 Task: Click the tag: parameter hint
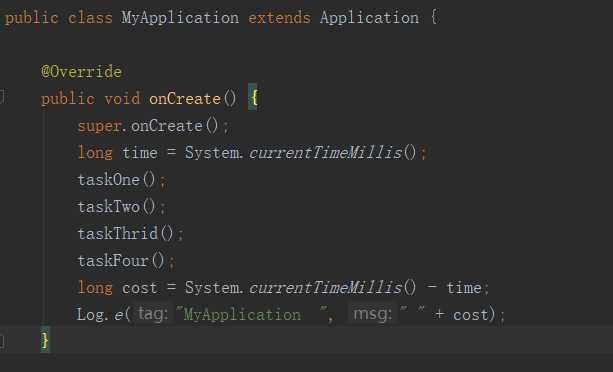pos(153,314)
